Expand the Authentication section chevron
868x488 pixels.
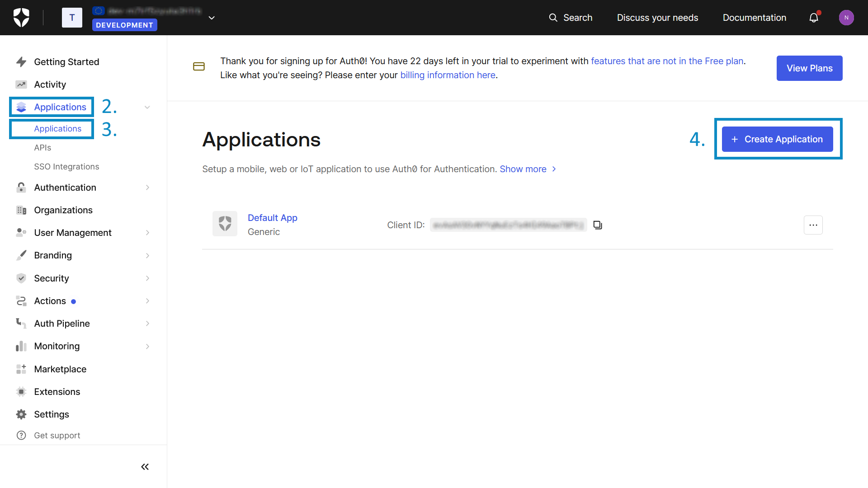coord(147,188)
